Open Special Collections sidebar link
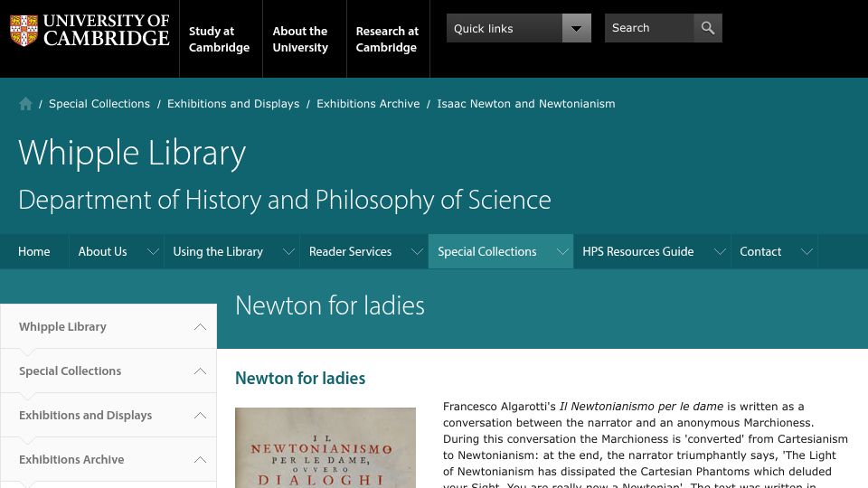The image size is (868, 488). click(x=70, y=371)
